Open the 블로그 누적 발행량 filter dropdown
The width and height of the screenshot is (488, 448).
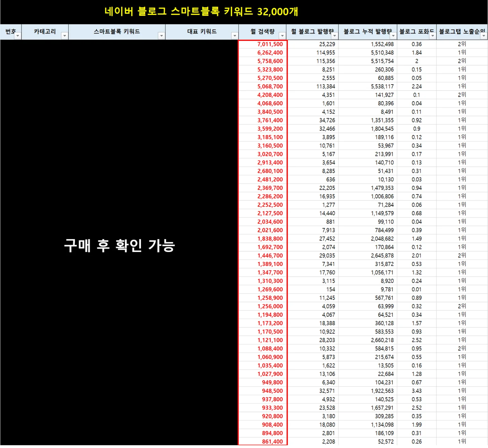(393, 36)
